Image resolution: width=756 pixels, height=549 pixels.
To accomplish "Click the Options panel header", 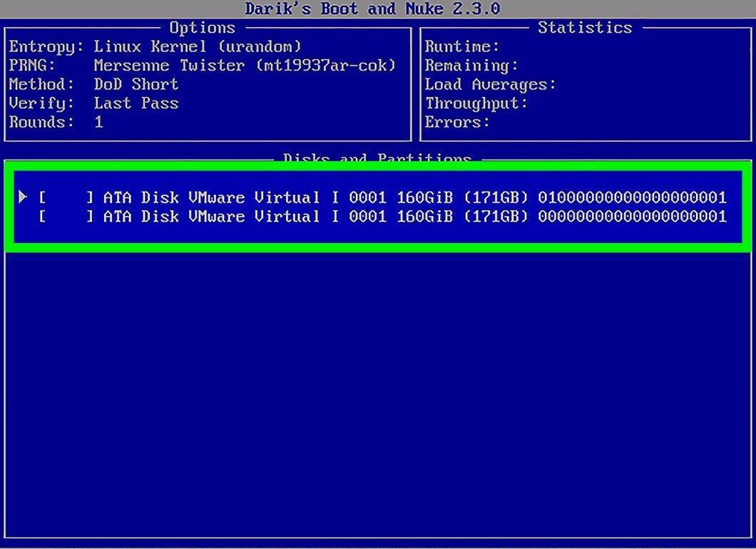I will tap(203, 28).
